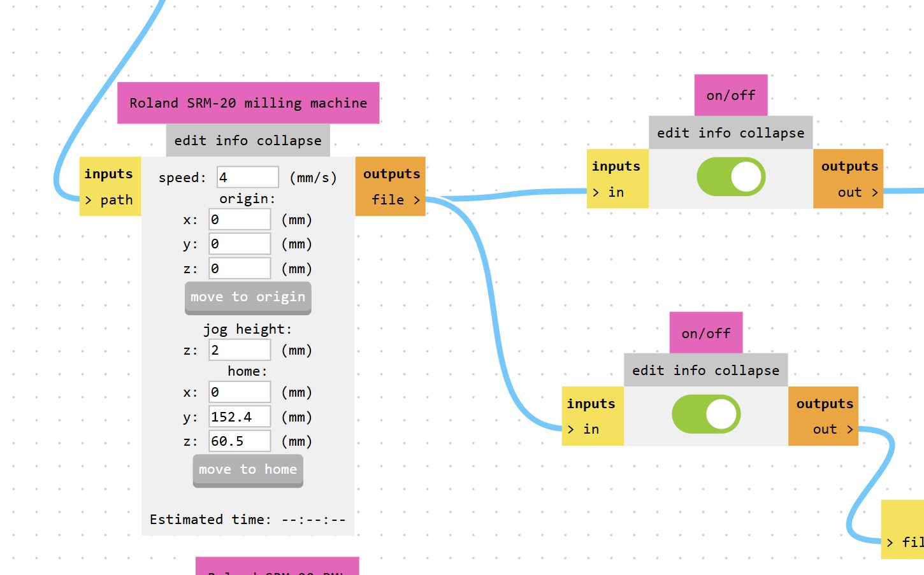The image size is (924, 575).
Task: Click the 'move to home' button
Action: [248, 470]
